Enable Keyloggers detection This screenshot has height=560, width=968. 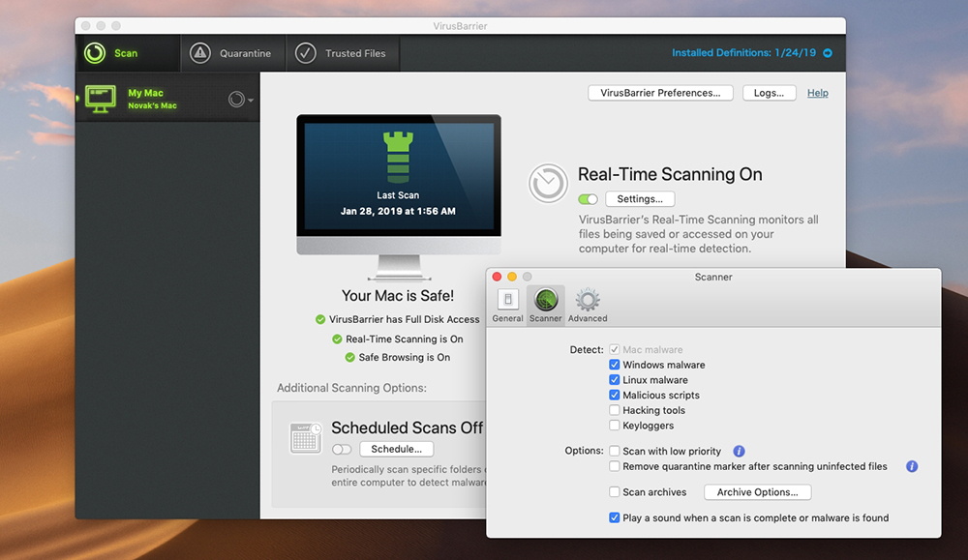click(615, 425)
